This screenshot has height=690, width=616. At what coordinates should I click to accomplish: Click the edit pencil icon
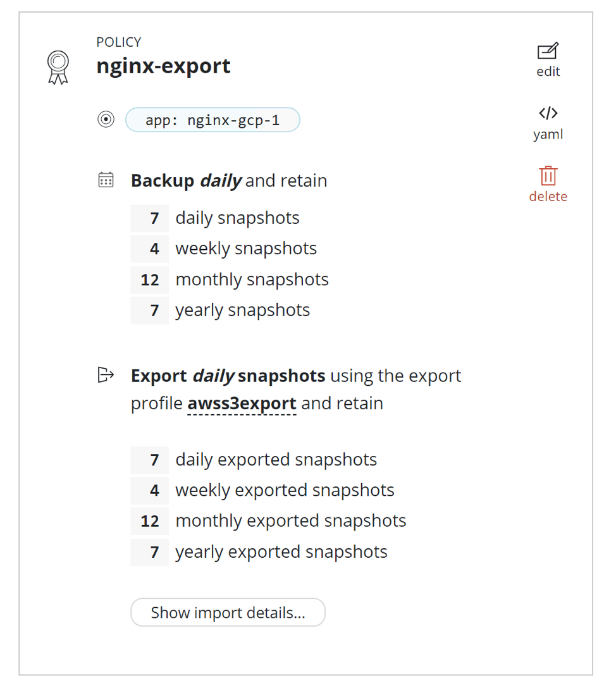(548, 52)
